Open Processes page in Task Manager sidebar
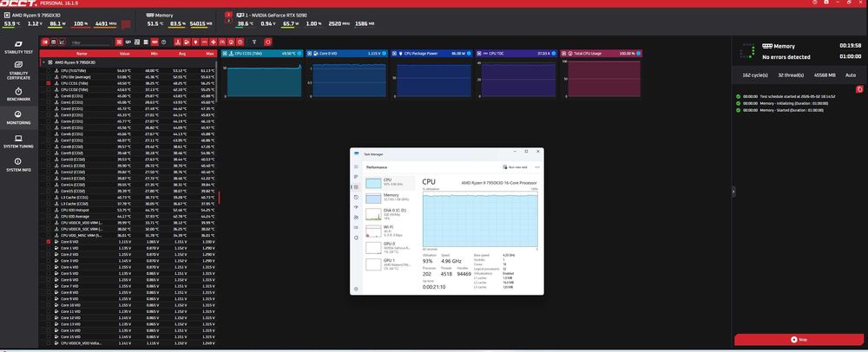Image resolution: width=868 pixels, height=352 pixels. [356, 177]
